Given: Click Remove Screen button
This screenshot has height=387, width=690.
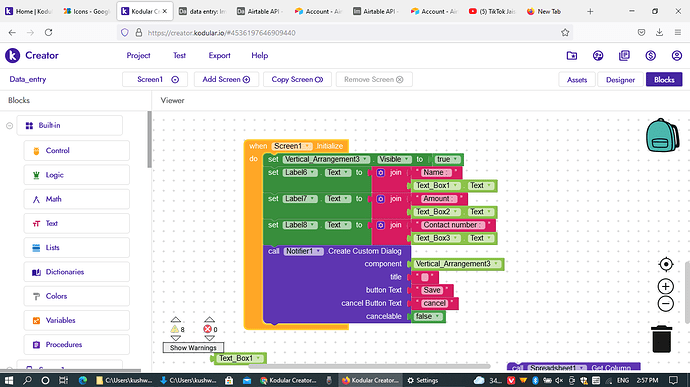Looking at the screenshot, I should pyautogui.click(x=374, y=79).
